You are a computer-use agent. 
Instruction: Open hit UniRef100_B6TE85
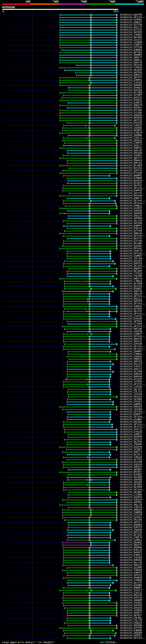click(x=131, y=32)
